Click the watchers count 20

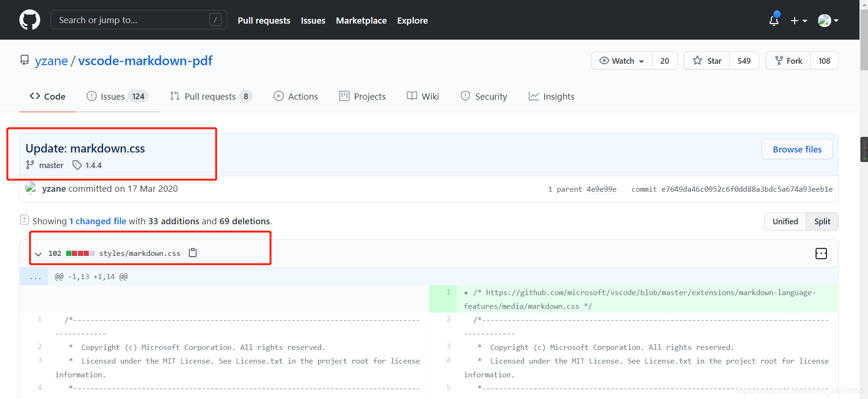(x=665, y=60)
